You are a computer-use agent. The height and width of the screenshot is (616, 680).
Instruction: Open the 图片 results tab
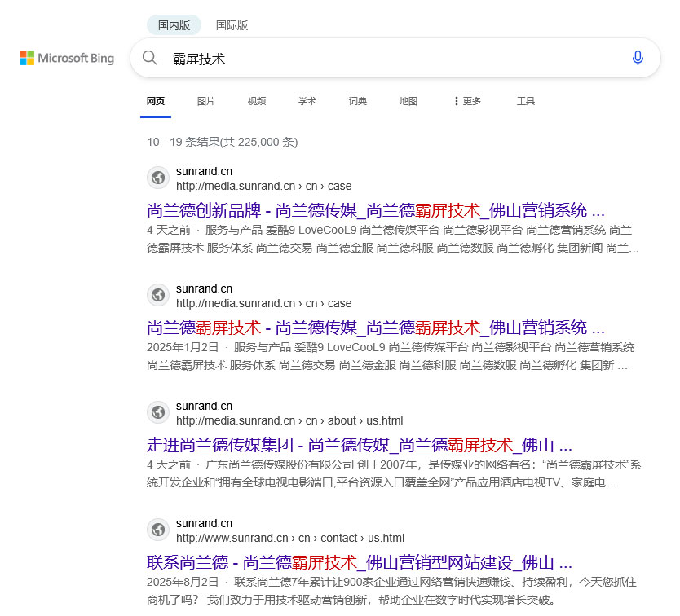point(206,101)
